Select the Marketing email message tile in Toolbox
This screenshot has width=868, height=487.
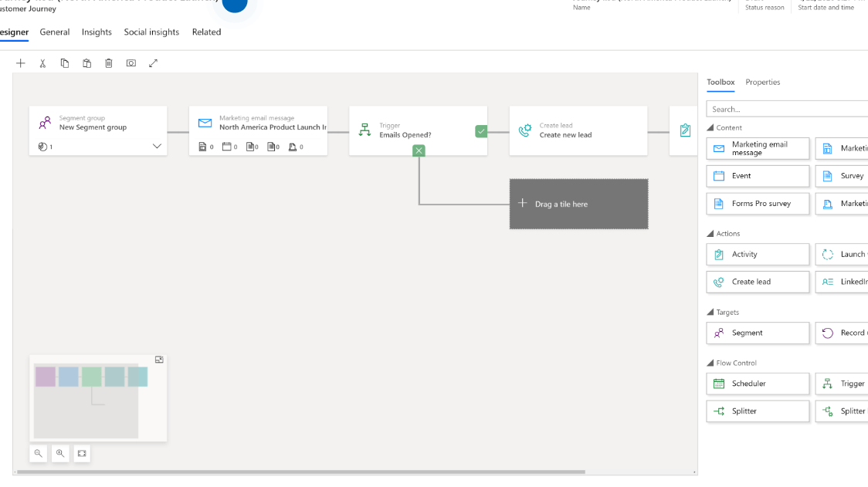758,148
